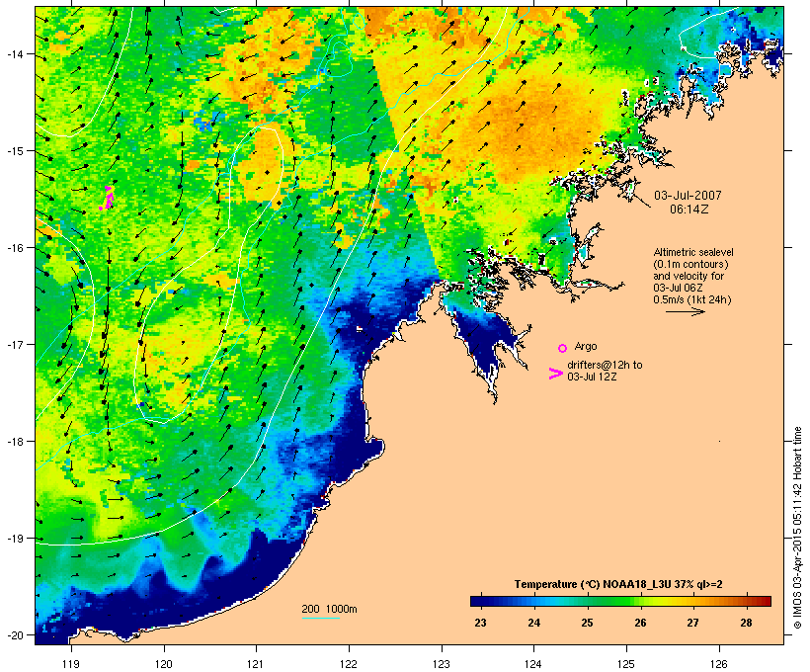Select the "06:14Z" time label
Image resolution: width=810 pixels, height=672 pixels.
click(x=689, y=210)
